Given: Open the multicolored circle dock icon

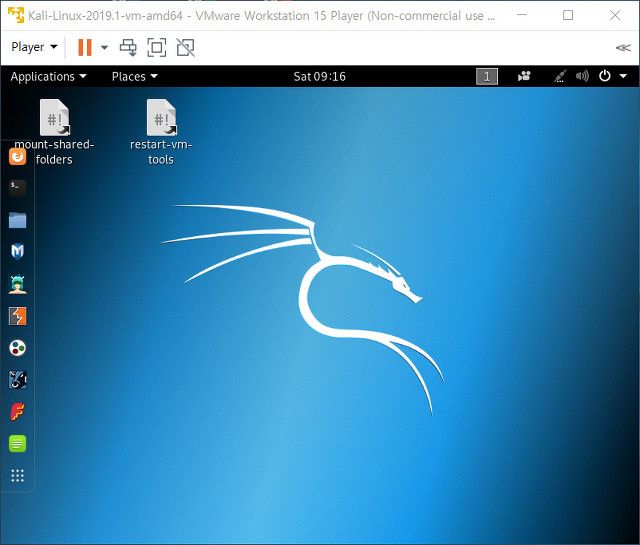Looking at the screenshot, I should pos(18,348).
